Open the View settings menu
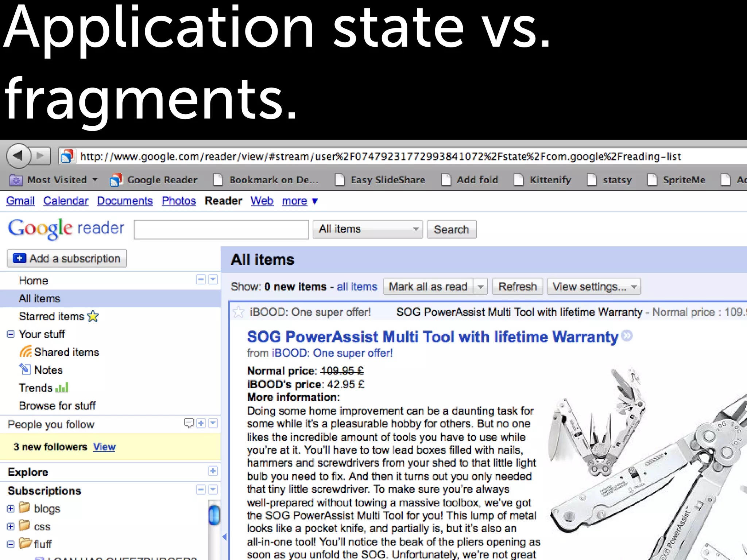 pyautogui.click(x=594, y=287)
